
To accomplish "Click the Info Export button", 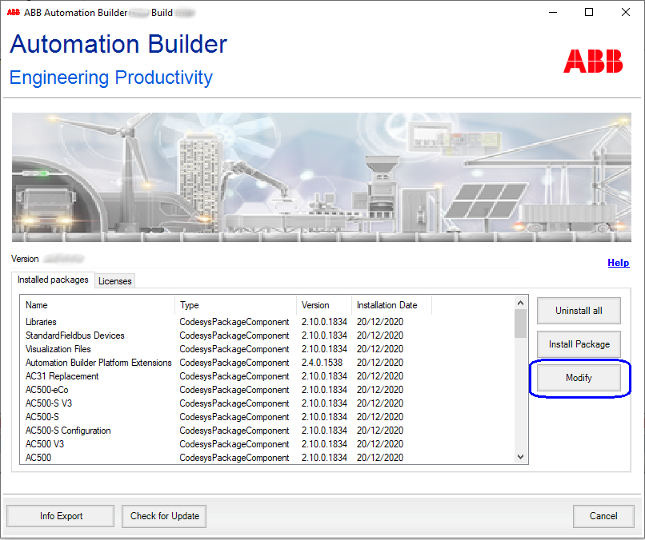I will tap(61, 516).
